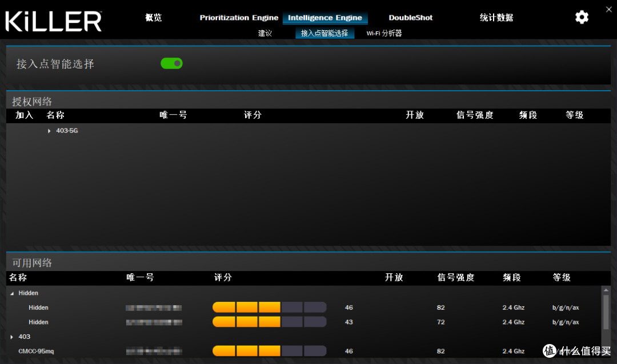This screenshot has width=617, height=364.
Task: Sort authorized networks by 唯一号 header
Action: 173,115
